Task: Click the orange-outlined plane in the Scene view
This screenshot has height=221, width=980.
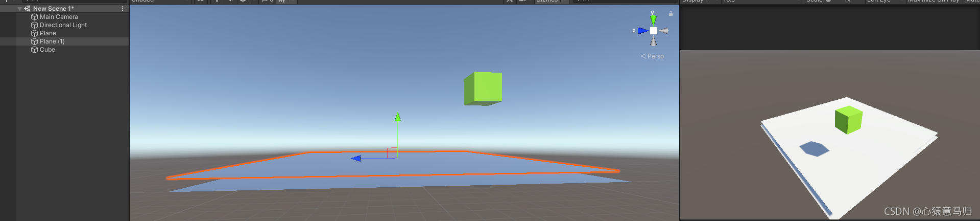Action: (393, 166)
